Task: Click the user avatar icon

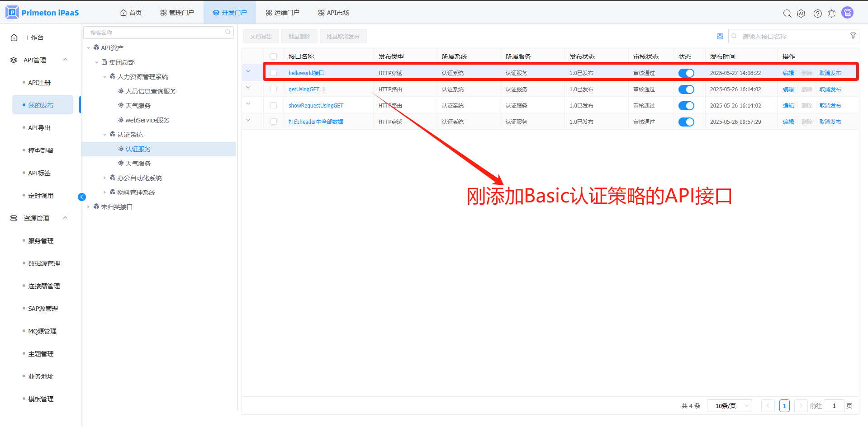Action: point(847,13)
